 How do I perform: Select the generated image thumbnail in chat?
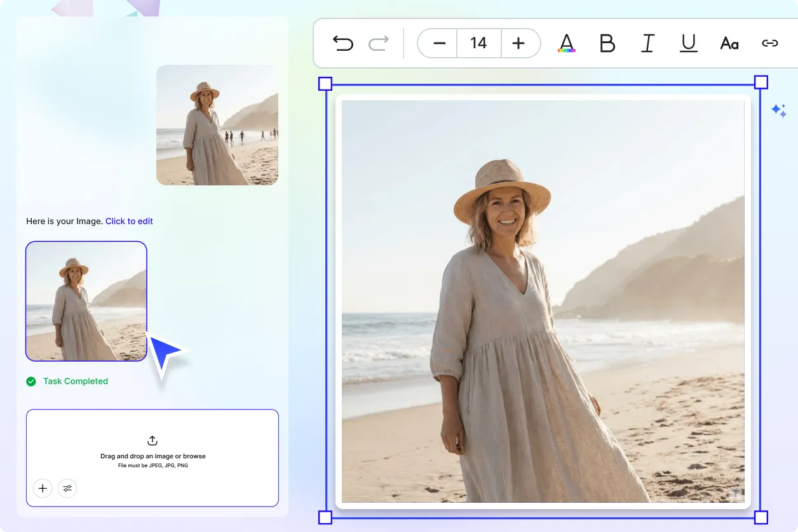[86, 301]
